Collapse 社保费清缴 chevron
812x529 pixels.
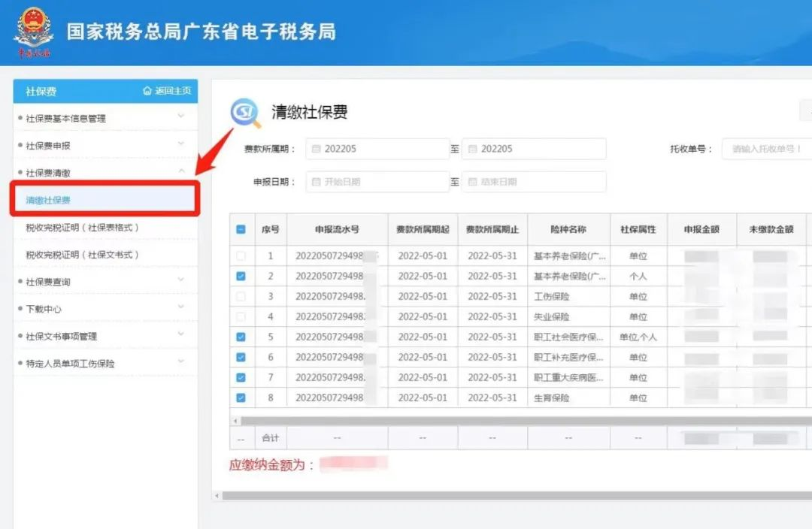click(181, 171)
